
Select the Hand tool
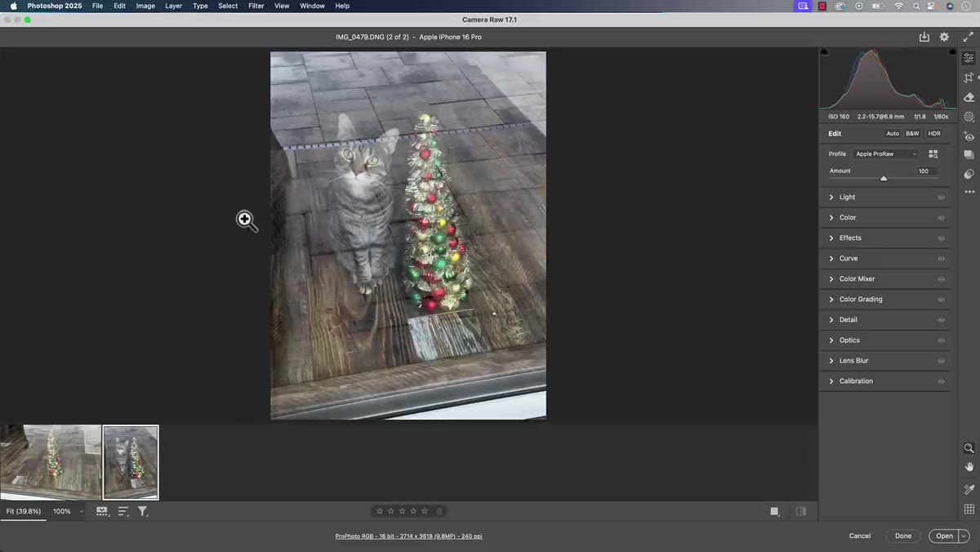coord(969,467)
